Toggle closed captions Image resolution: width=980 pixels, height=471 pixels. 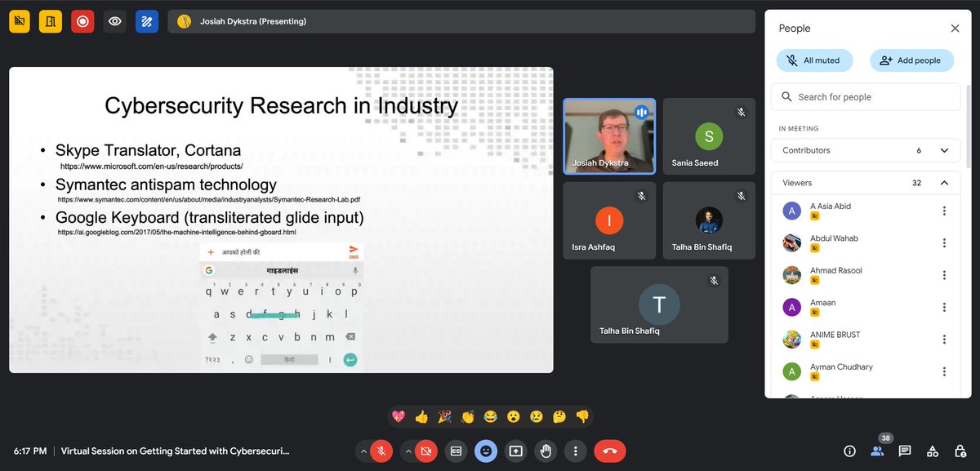click(456, 451)
